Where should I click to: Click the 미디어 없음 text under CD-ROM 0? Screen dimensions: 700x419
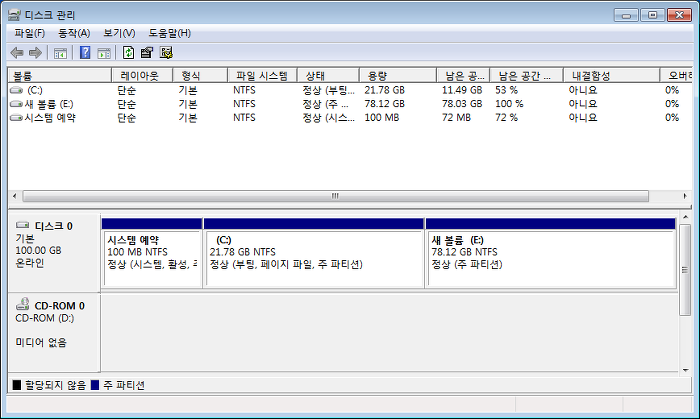coord(41,342)
